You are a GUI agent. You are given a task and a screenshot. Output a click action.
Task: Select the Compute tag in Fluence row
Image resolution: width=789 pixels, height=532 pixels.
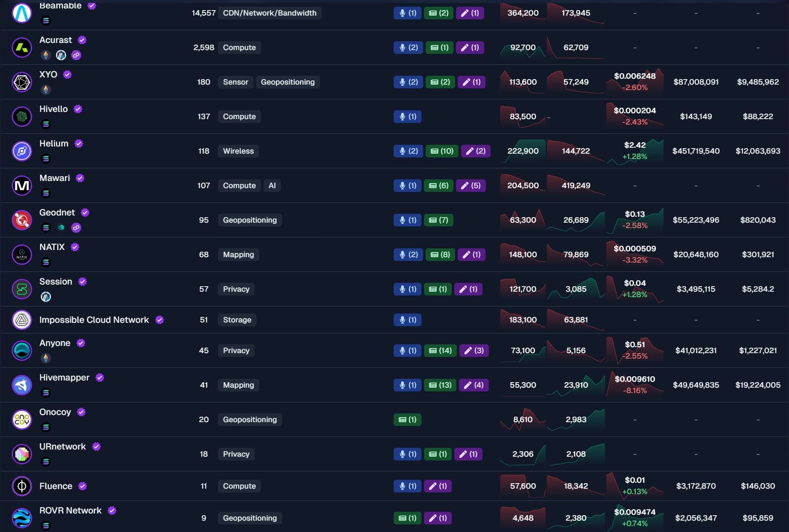239,486
